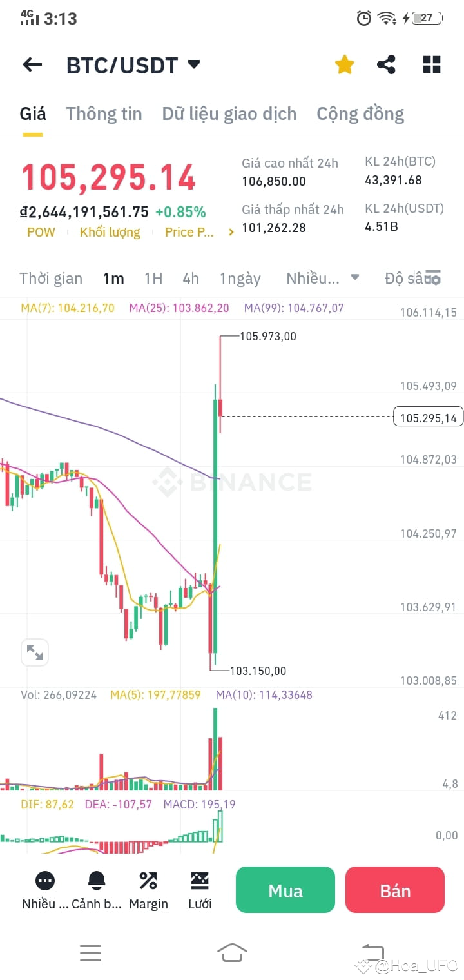Click the back arrow
The width and height of the screenshot is (464, 980).
(32, 64)
